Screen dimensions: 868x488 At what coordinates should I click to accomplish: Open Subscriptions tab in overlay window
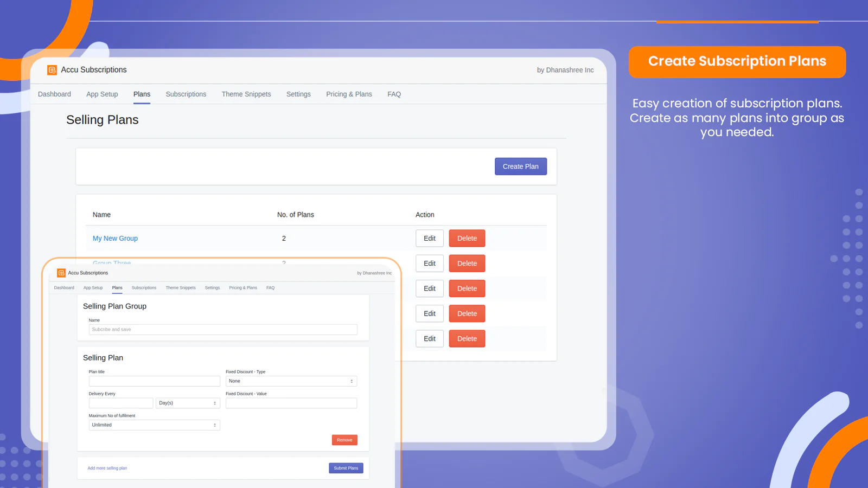click(144, 288)
